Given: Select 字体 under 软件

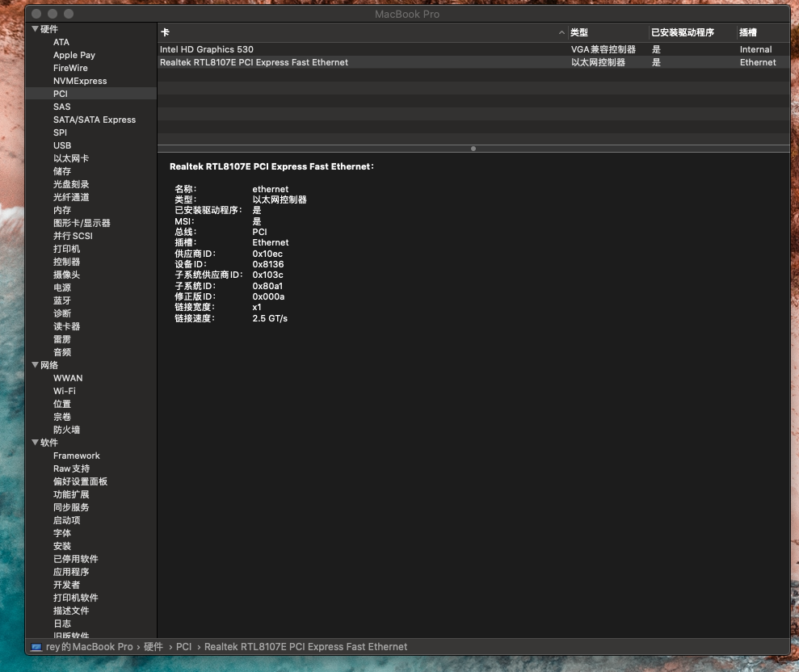Looking at the screenshot, I should 61,533.
